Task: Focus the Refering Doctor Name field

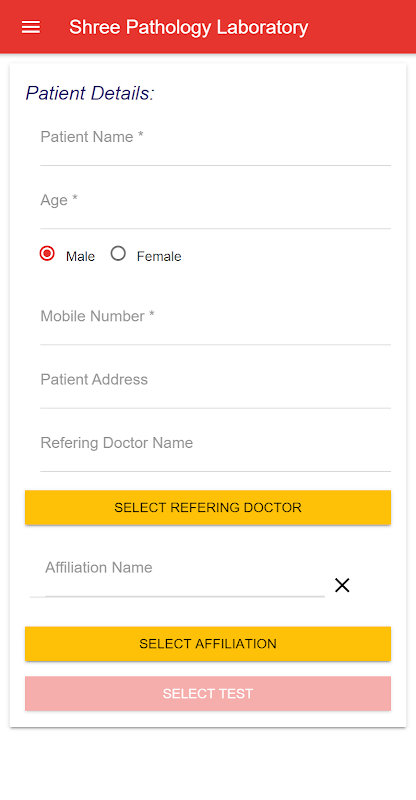Action: 215,451
